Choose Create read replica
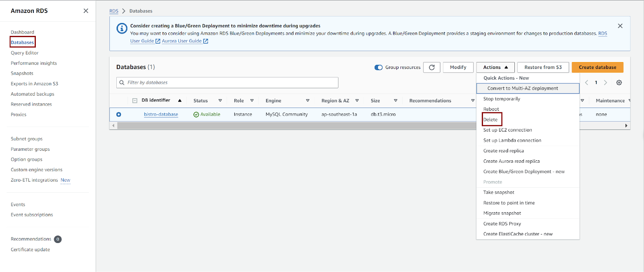Viewport: 644px width, 272px height. (x=504, y=151)
